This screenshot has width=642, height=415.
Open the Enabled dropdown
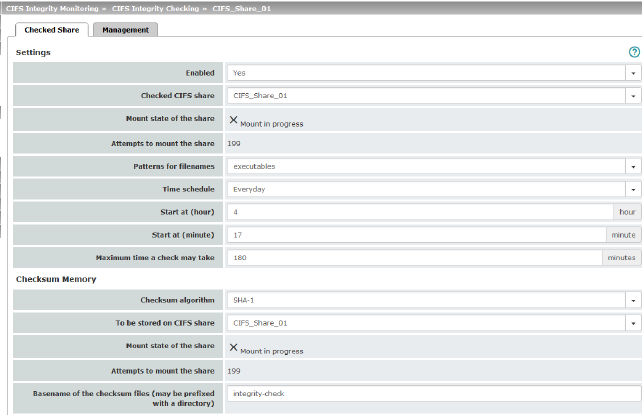tap(633, 73)
